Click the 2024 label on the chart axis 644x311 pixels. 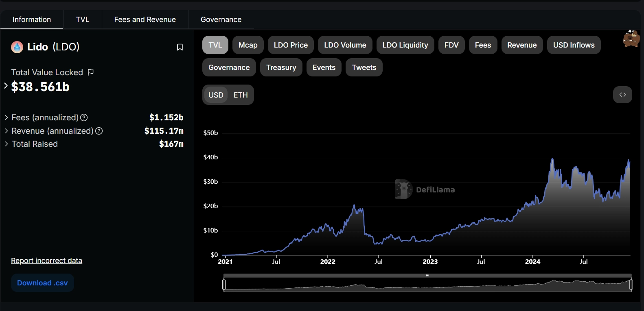point(532,261)
